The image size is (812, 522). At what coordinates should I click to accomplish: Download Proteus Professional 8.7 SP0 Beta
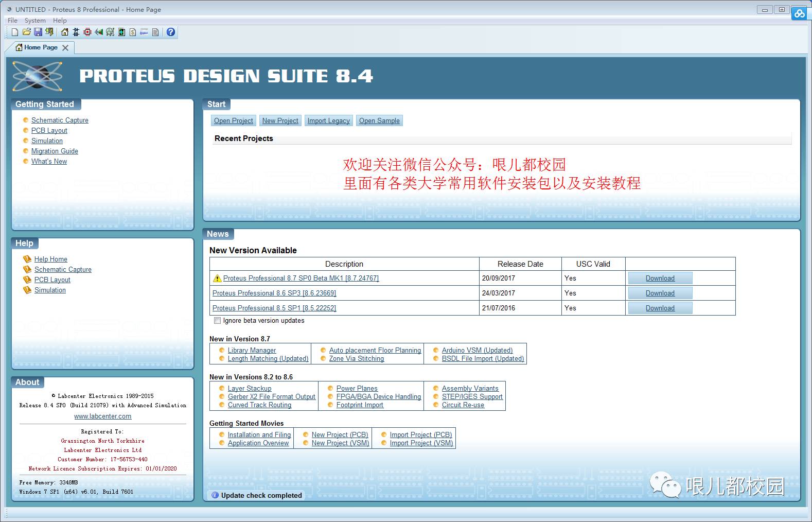pos(660,278)
